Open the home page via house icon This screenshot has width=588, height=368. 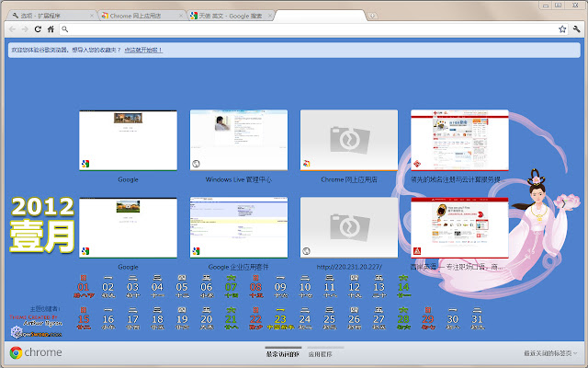click(x=51, y=29)
